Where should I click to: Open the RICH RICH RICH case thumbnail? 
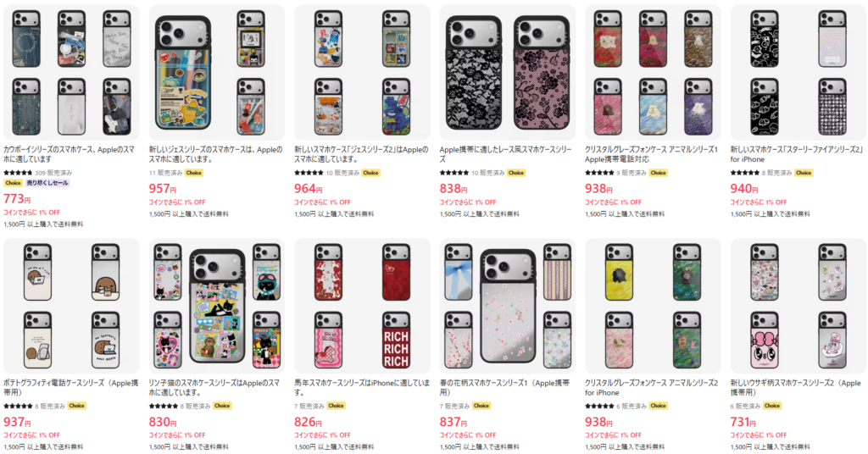[397, 340]
